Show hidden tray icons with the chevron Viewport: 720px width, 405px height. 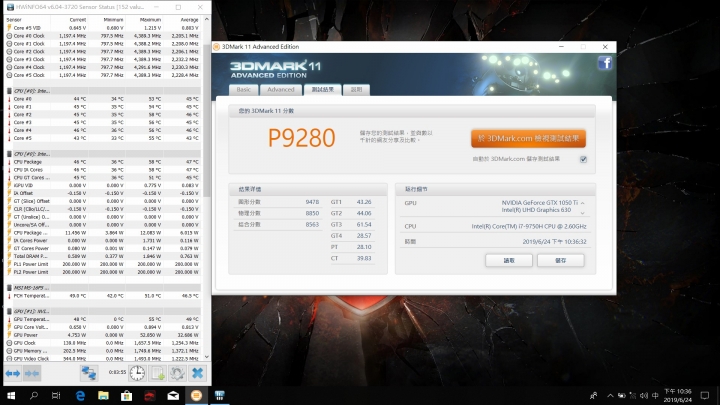610,396
